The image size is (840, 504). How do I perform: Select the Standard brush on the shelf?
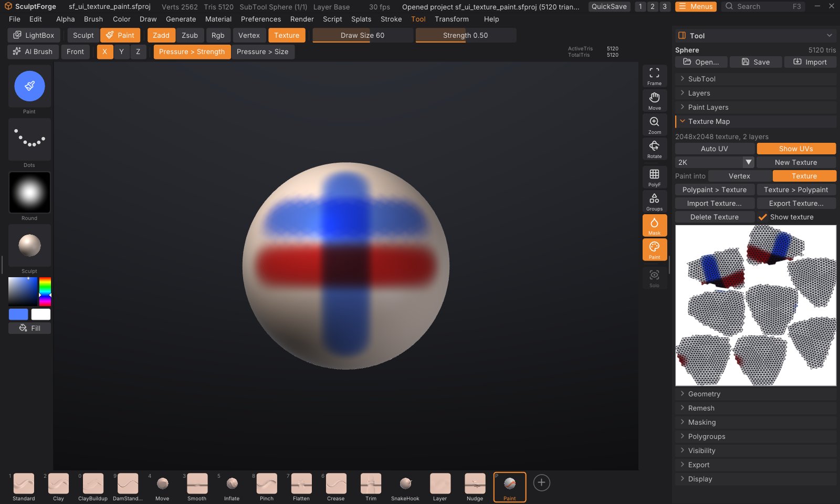click(x=24, y=487)
